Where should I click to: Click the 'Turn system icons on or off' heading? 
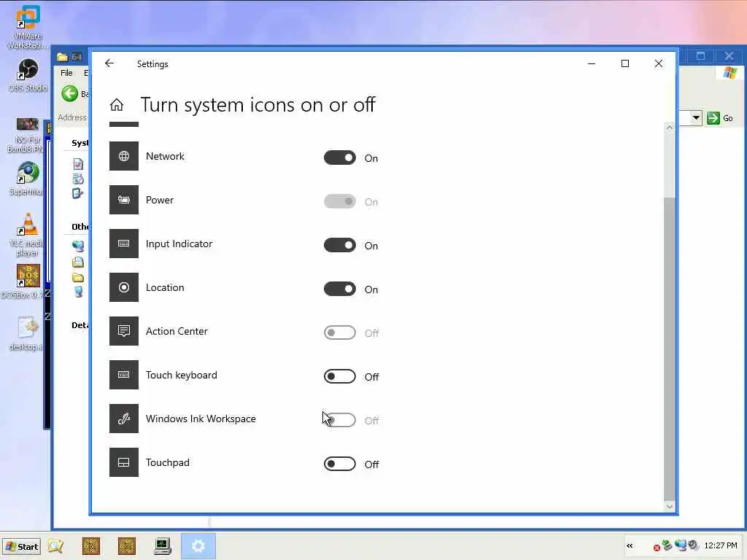click(258, 105)
